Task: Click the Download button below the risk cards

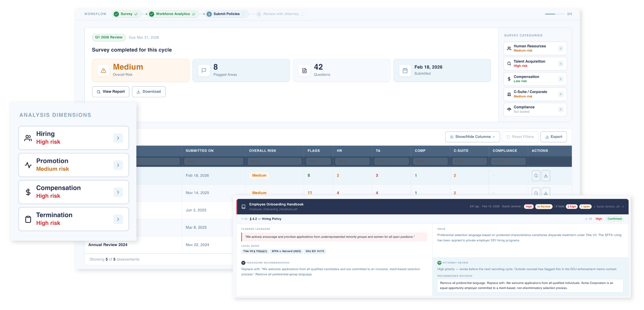Action: pos(149,92)
